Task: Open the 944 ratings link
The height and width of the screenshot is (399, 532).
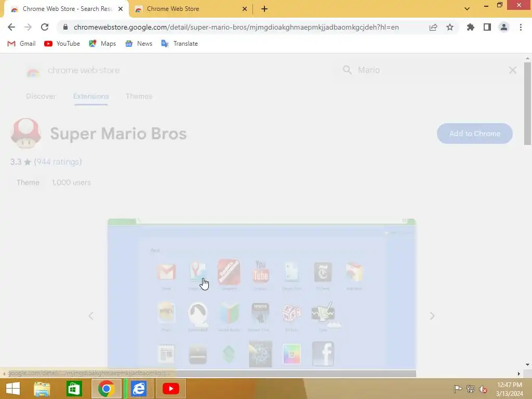Action: click(58, 162)
